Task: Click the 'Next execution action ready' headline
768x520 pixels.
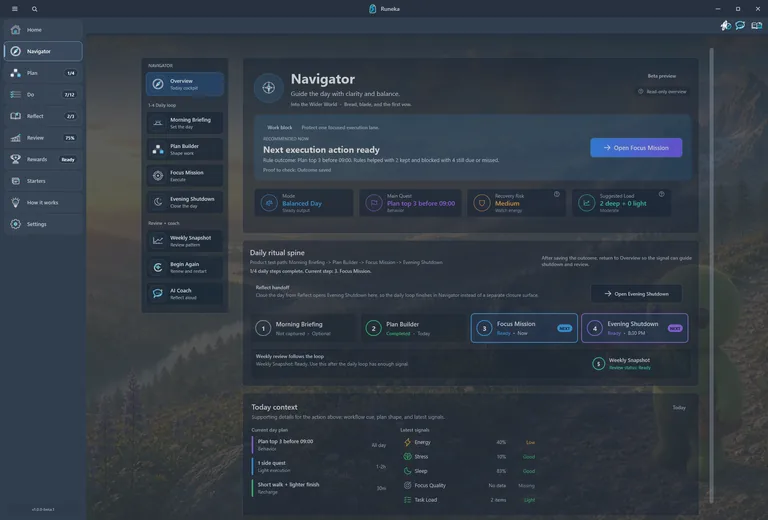Action: pos(321,150)
